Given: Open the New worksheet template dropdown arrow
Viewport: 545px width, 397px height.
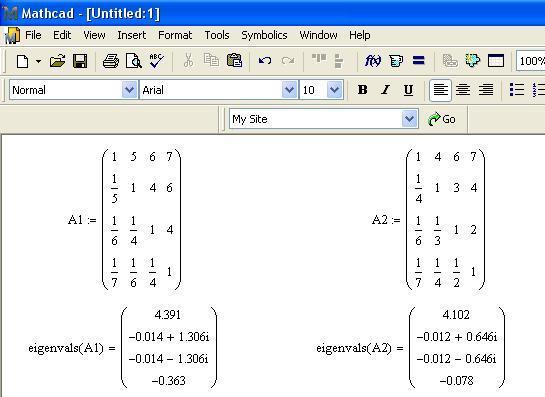Looking at the screenshot, I should pyautogui.click(x=38, y=62).
